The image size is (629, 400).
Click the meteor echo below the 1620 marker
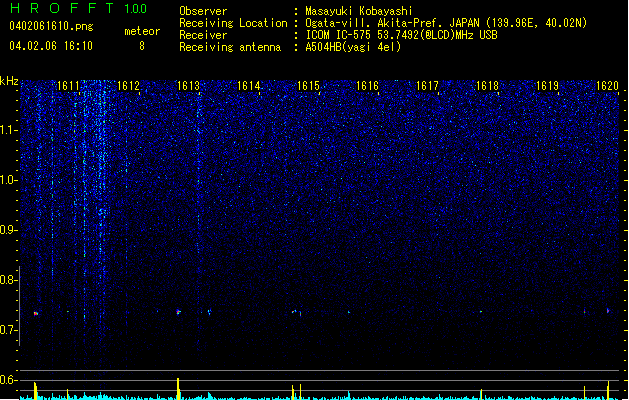(x=608, y=311)
